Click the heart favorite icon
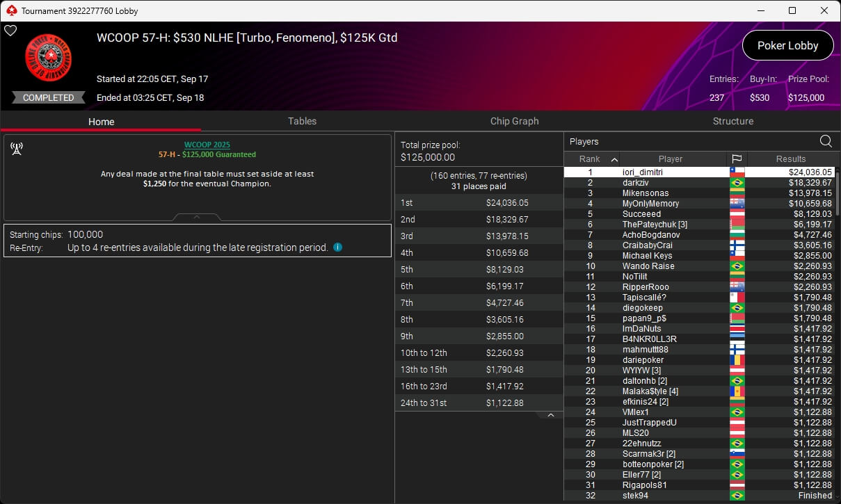 point(10,31)
